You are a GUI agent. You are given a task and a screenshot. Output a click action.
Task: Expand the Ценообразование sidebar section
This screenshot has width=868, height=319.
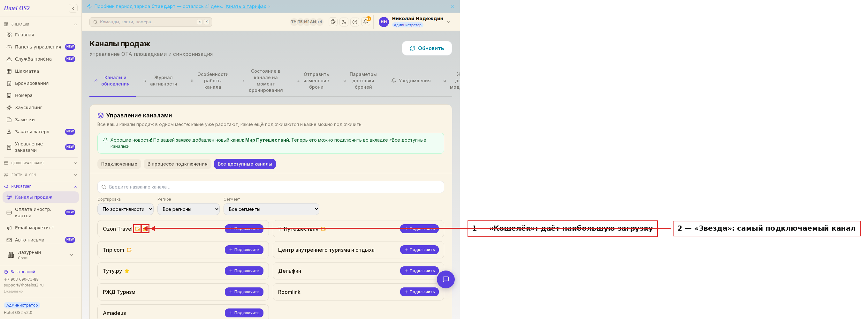pos(41,163)
